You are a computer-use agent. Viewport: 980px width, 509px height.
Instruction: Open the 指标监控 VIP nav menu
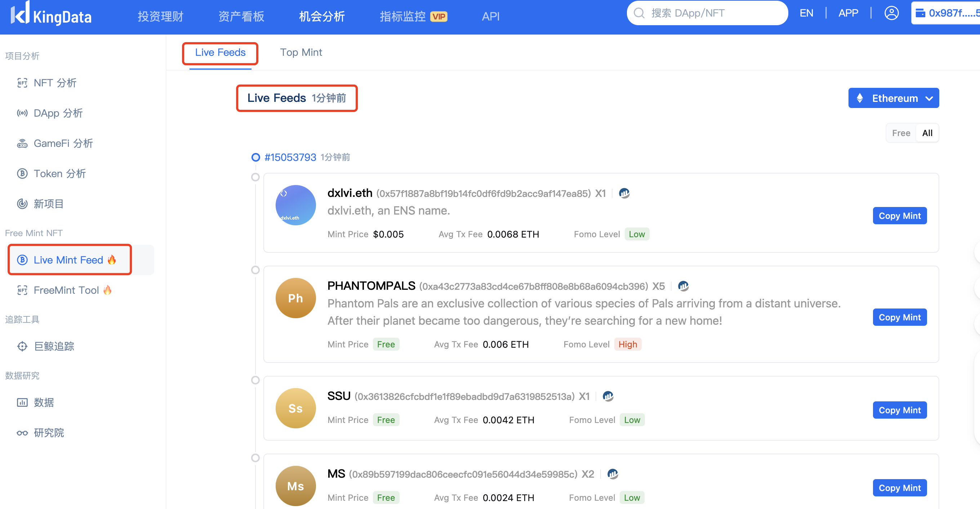pyautogui.click(x=414, y=16)
